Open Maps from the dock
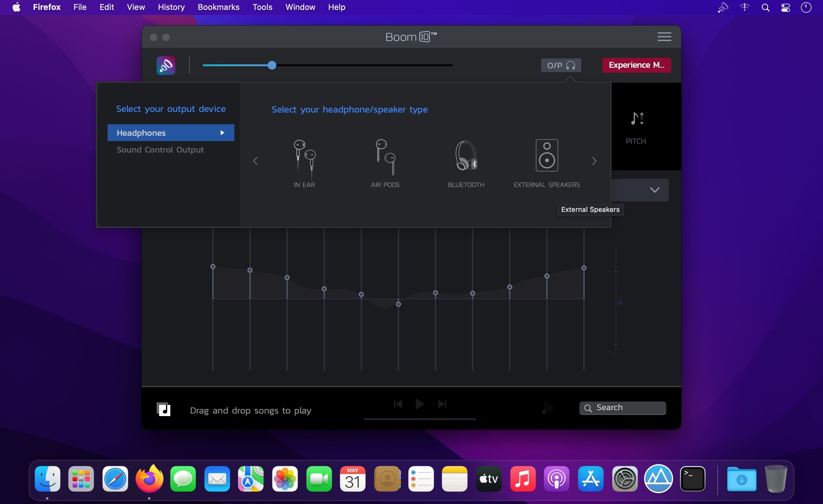 coord(251,479)
